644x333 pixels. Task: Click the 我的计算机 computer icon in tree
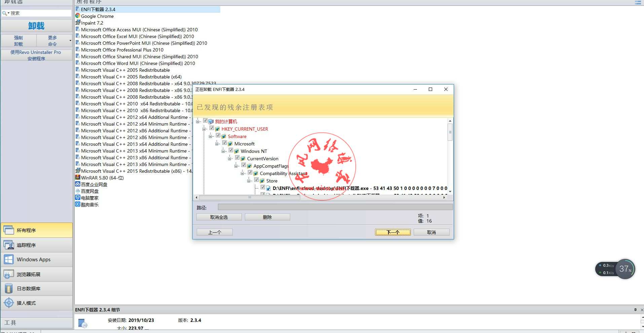click(x=211, y=122)
